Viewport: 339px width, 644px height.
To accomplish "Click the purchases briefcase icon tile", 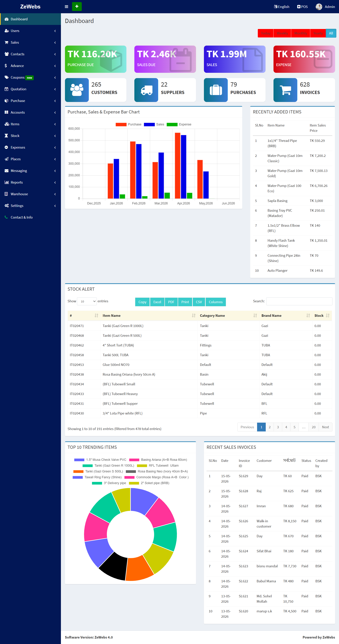I will 216,90.
